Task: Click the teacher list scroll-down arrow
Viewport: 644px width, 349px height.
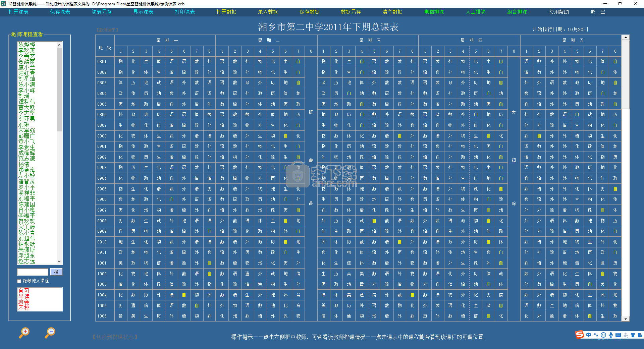Action: (59, 261)
